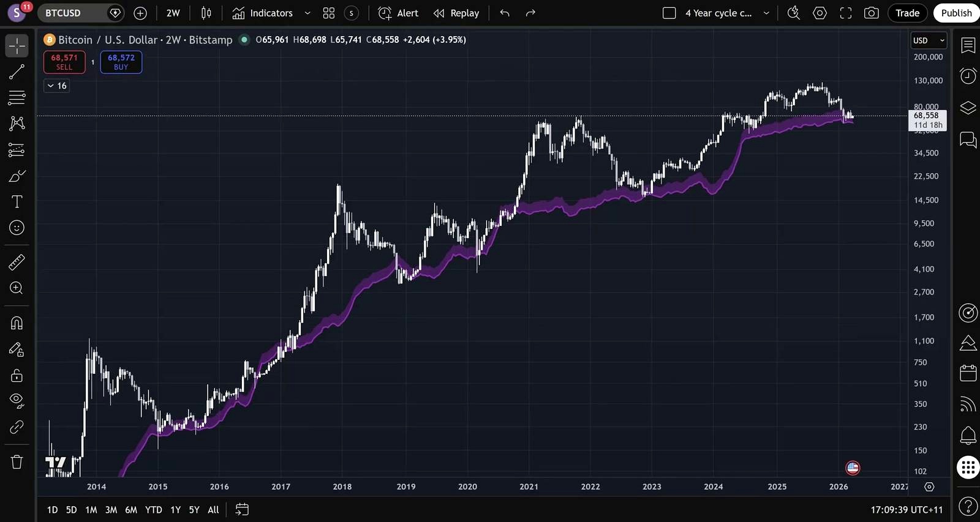
Task: Take a chart snapshot with camera icon
Action: point(872,13)
